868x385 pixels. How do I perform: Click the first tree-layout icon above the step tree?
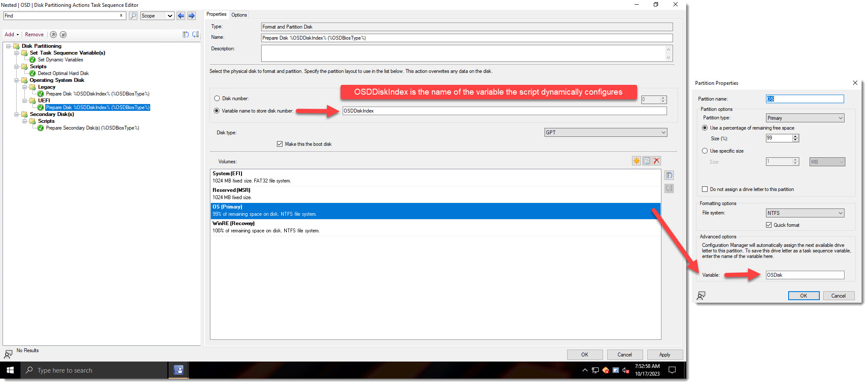click(x=186, y=35)
